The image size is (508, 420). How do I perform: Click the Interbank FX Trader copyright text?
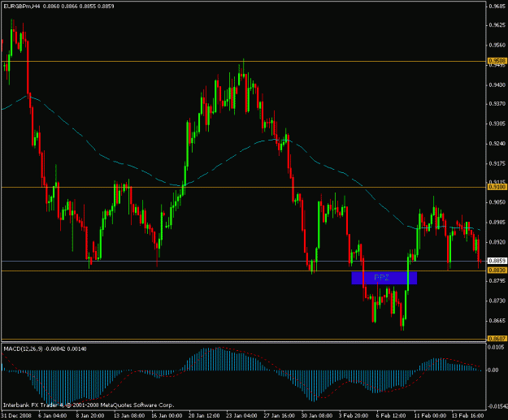[x=89, y=405]
